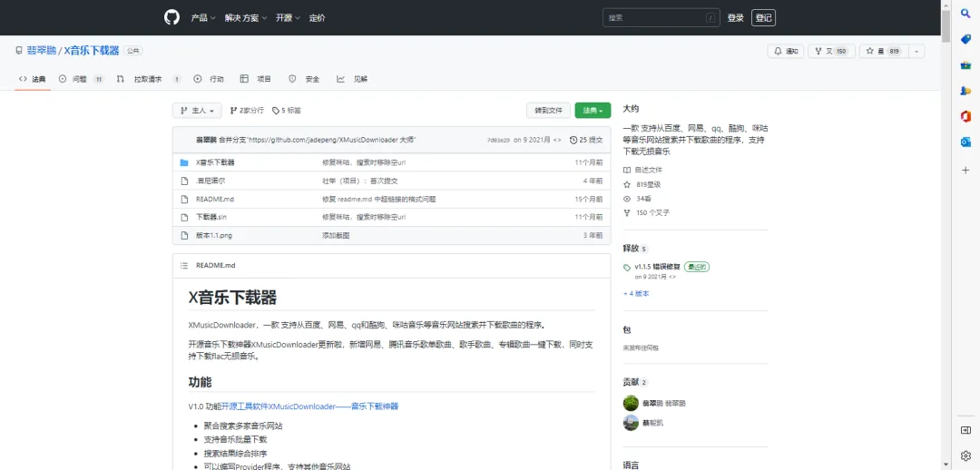Click the 转到文件 go to file button
Image resolution: width=980 pixels, height=470 pixels.
pyautogui.click(x=548, y=111)
